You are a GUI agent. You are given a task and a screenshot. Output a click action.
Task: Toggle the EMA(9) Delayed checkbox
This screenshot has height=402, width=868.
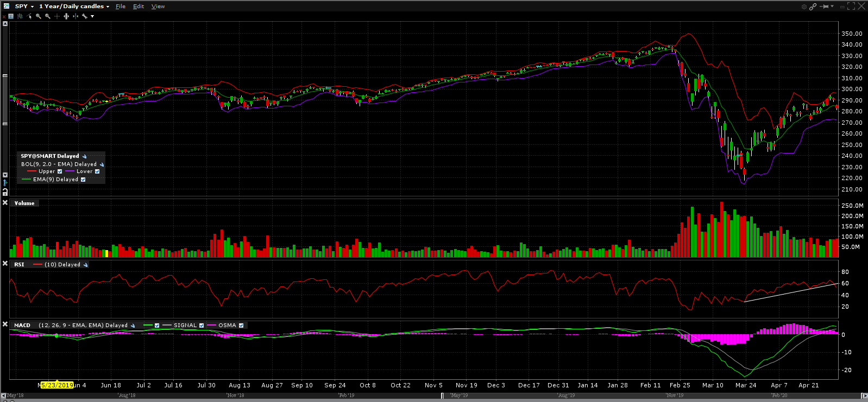[83, 180]
